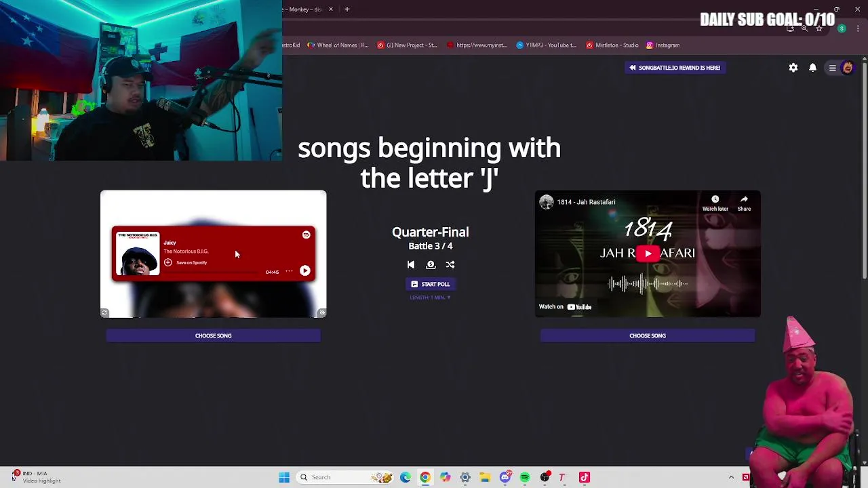Image resolution: width=868 pixels, height=488 pixels.
Task: Open Chrome from taskbar
Action: (425, 477)
